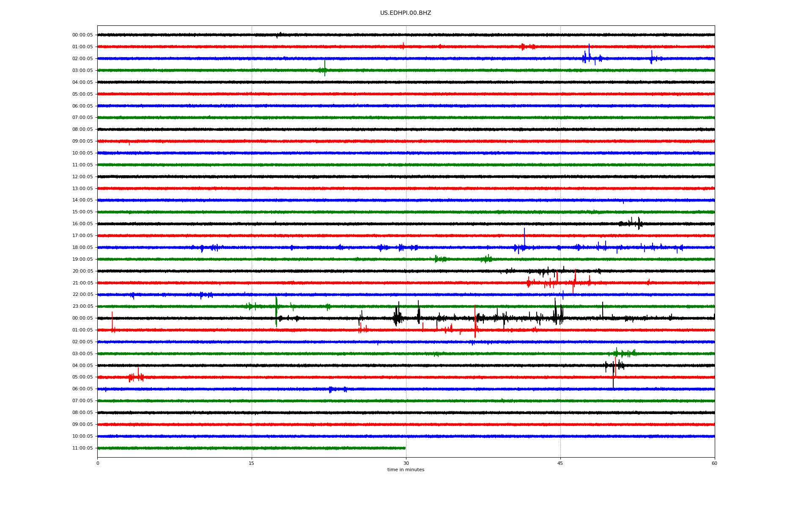Viewport: 812px width, 508px height.
Task: Click the 14:00:05 row label
Action: [82, 200]
